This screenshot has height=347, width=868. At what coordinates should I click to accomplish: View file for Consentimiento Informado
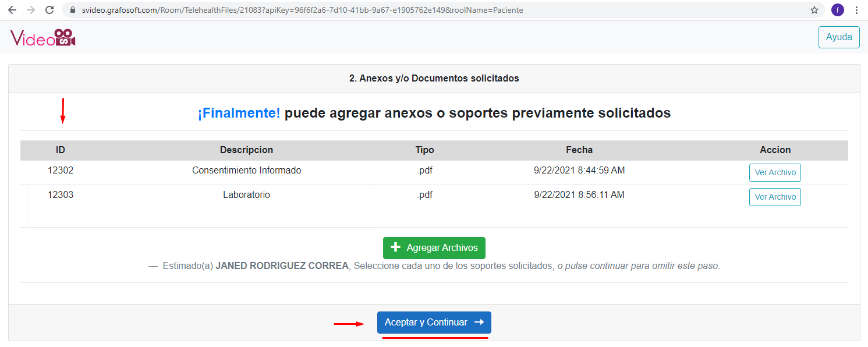[x=774, y=173]
